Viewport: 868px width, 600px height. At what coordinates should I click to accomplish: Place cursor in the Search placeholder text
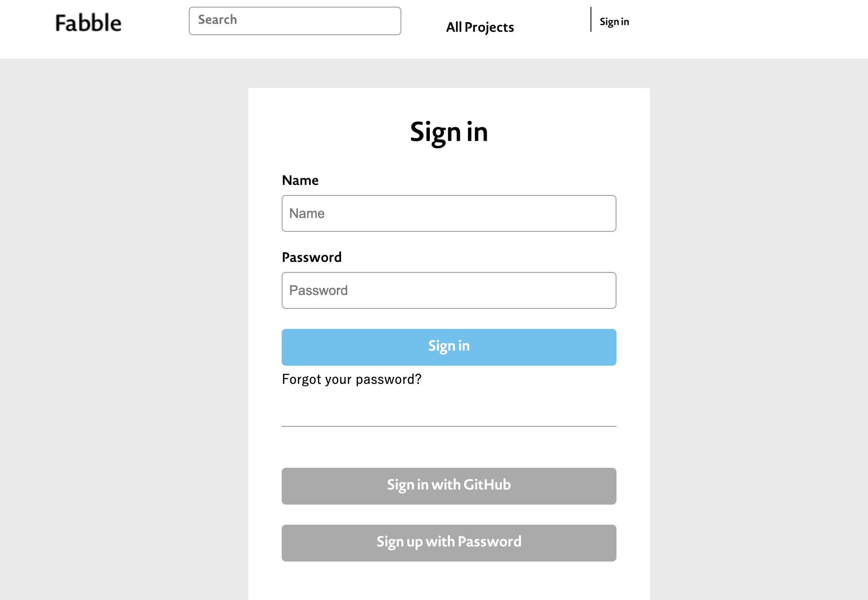coord(217,20)
